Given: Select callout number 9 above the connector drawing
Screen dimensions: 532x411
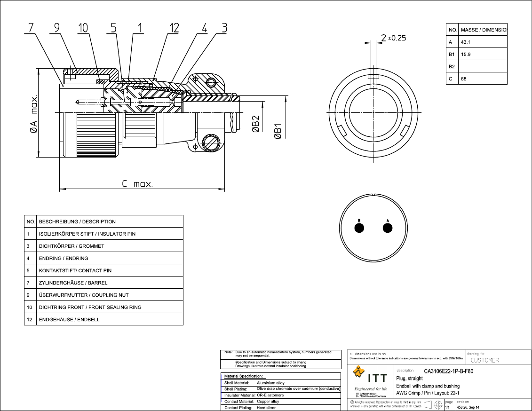Looking at the screenshot, I should pos(56,28).
